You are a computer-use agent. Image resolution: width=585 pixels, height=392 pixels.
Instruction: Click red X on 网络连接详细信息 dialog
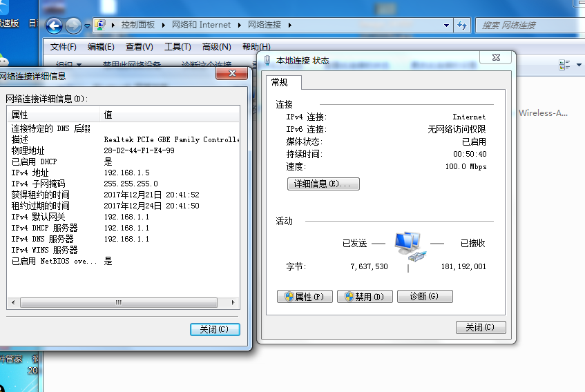click(231, 73)
